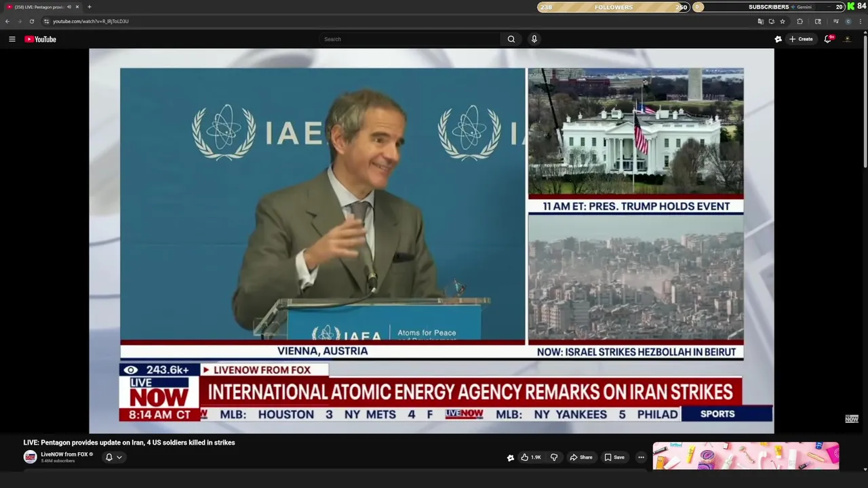Dislike the video with the thumbs-down icon
868x488 pixels.
(554, 457)
